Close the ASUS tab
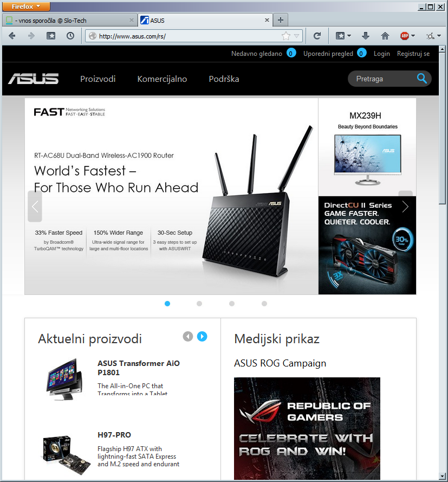The image size is (448, 482). [267, 20]
